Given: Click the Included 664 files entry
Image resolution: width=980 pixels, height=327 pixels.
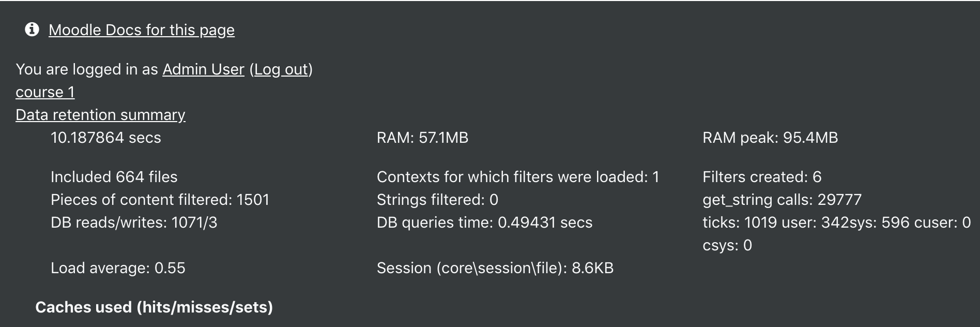Looking at the screenshot, I should [x=114, y=177].
